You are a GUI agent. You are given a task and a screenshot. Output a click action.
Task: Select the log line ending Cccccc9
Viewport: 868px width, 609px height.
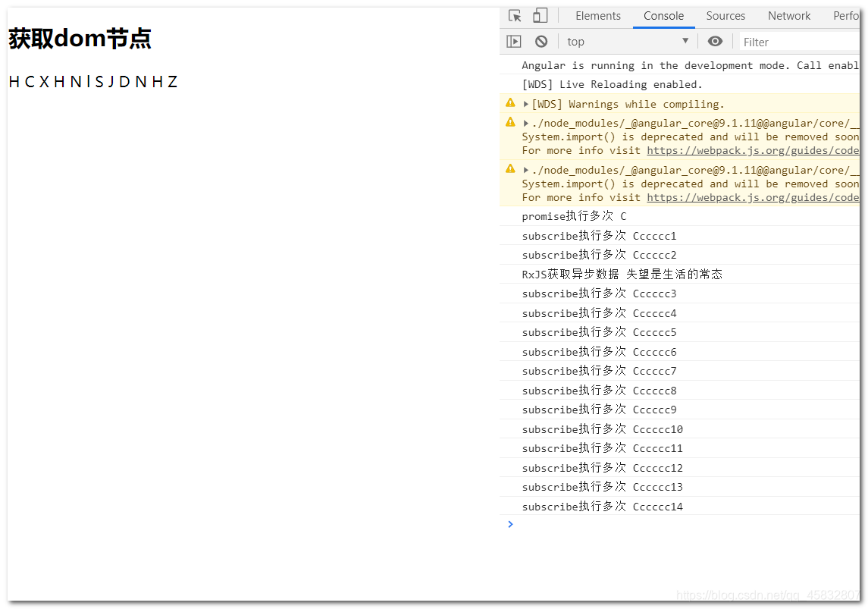tap(680, 410)
